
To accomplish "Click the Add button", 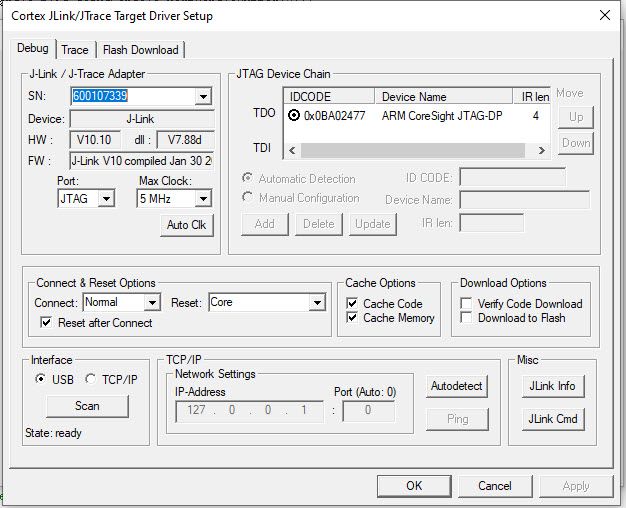I will pos(265,224).
